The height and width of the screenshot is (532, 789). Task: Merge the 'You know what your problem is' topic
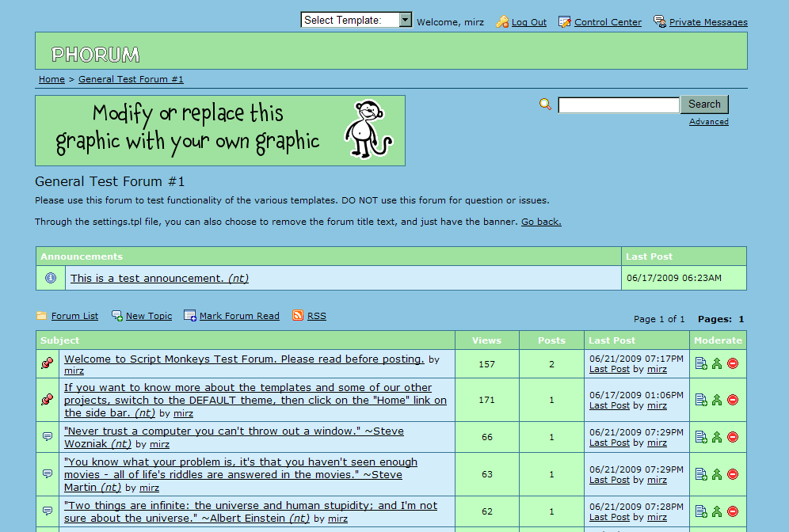click(717, 474)
